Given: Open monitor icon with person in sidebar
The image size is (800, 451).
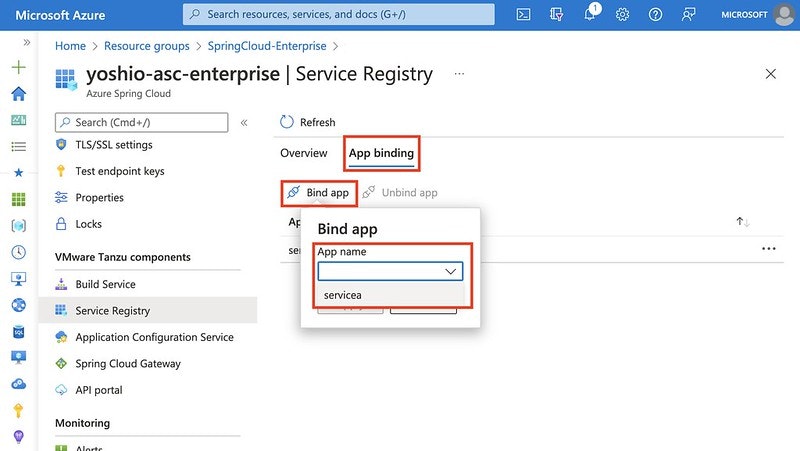Looking at the screenshot, I should click(19, 279).
